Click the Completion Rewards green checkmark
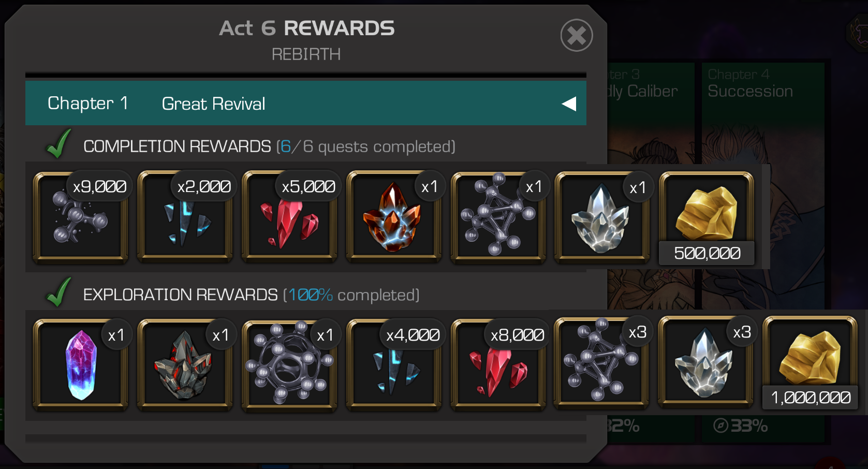Screen dimensions: 868x469 pyautogui.click(x=58, y=144)
